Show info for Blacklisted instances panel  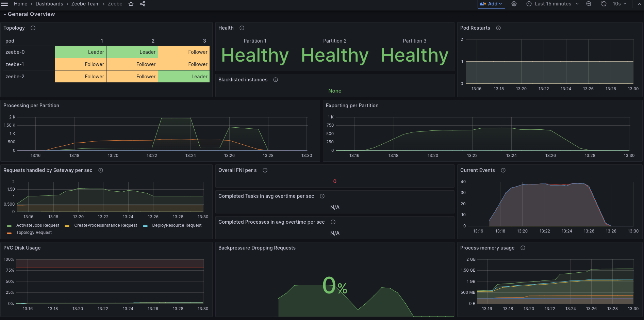[x=276, y=80]
